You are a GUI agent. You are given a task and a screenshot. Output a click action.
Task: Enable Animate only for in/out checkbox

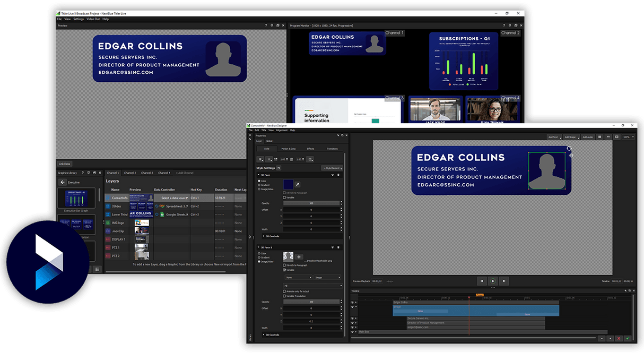click(284, 292)
